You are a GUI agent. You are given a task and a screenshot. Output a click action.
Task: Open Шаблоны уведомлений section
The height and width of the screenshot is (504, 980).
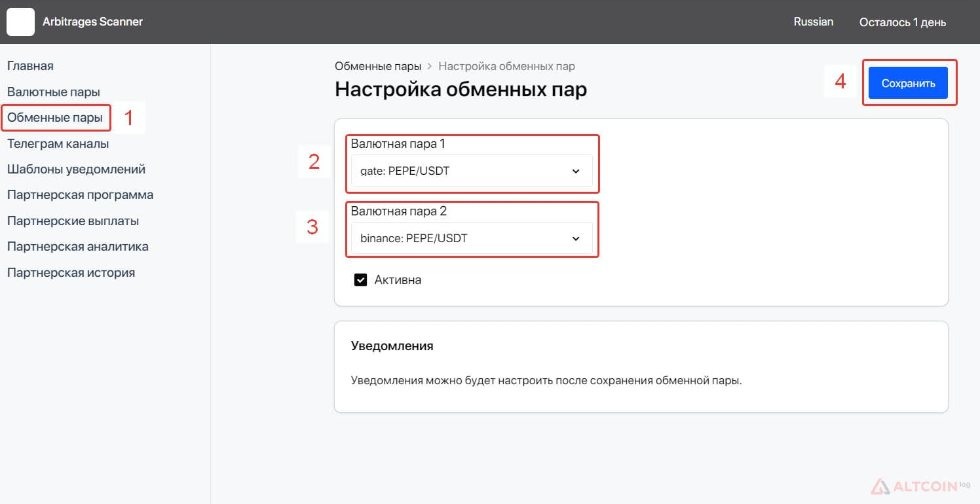(x=76, y=170)
